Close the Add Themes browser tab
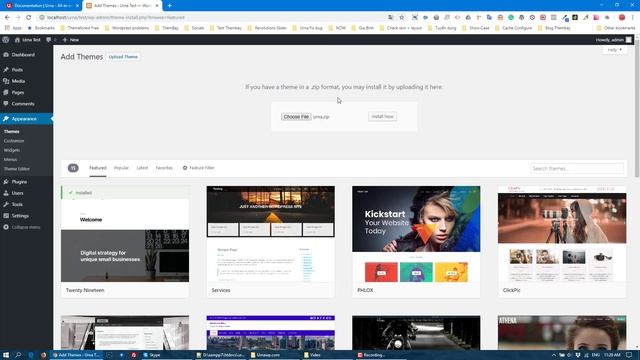This screenshot has height=360, width=640. tap(157, 6)
